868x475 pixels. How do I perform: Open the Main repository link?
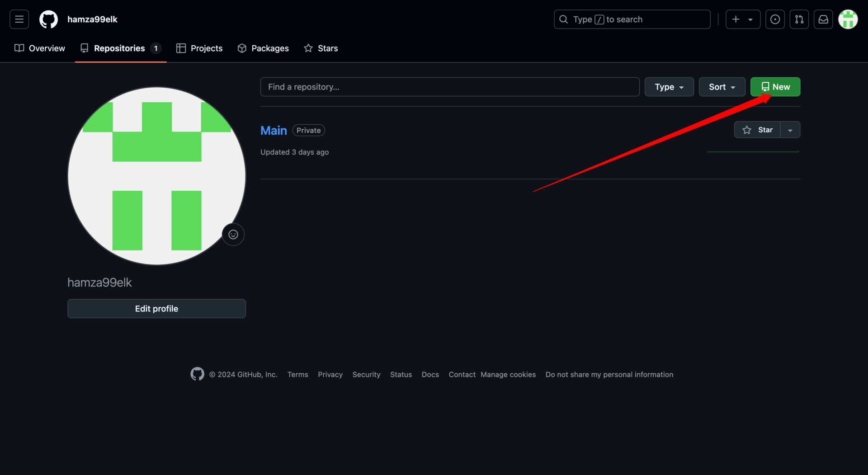click(274, 131)
